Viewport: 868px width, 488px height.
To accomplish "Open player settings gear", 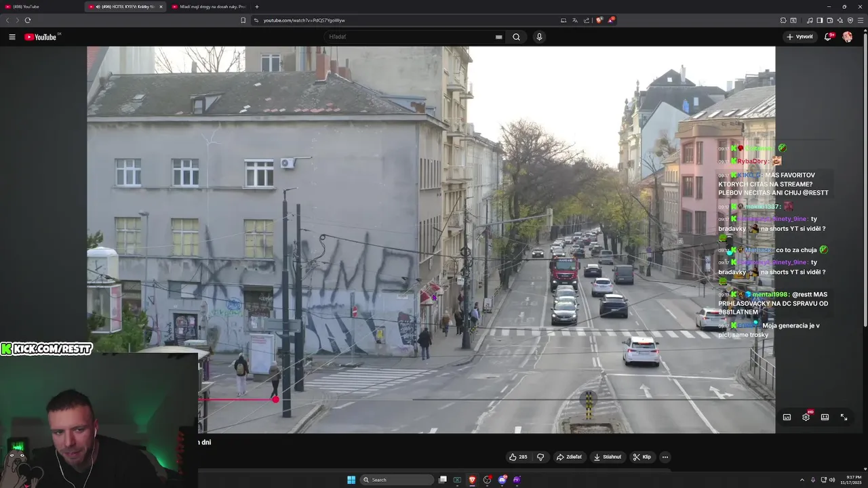I will click(x=806, y=417).
